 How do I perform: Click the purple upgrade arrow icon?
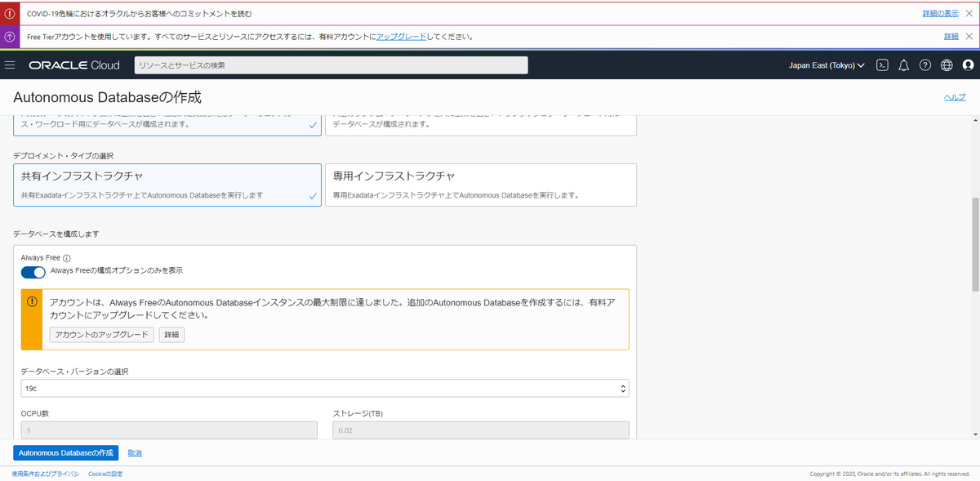(10, 37)
